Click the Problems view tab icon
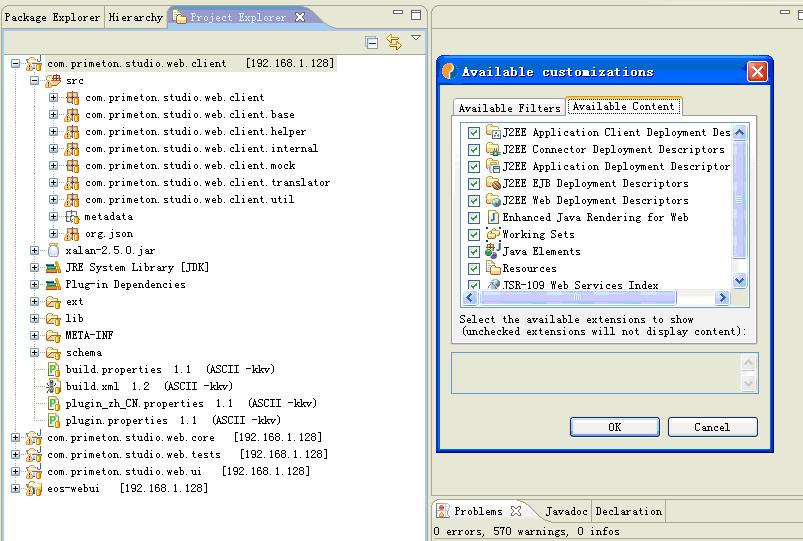803x541 pixels. pyautogui.click(x=443, y=511)
